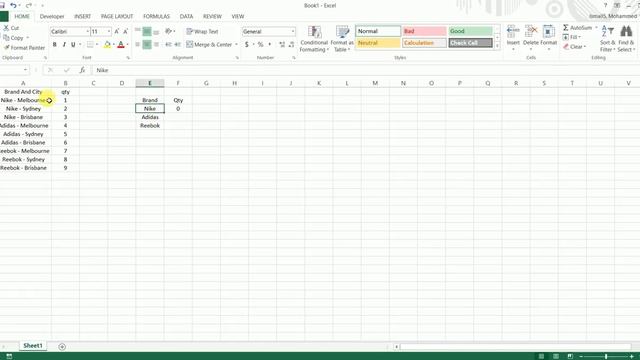This screenshot has height=360, width=640.
Task: Open Find & Select binoculars
Action: point(626,39)
